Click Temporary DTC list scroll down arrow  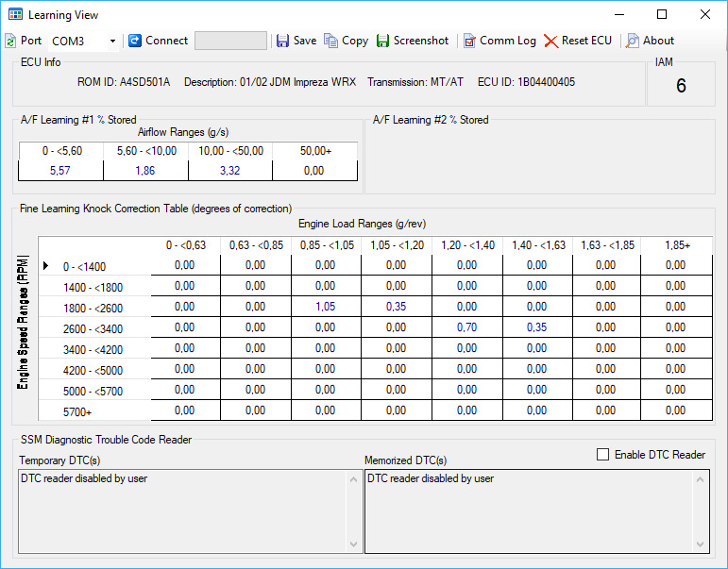tap(353, 544)
